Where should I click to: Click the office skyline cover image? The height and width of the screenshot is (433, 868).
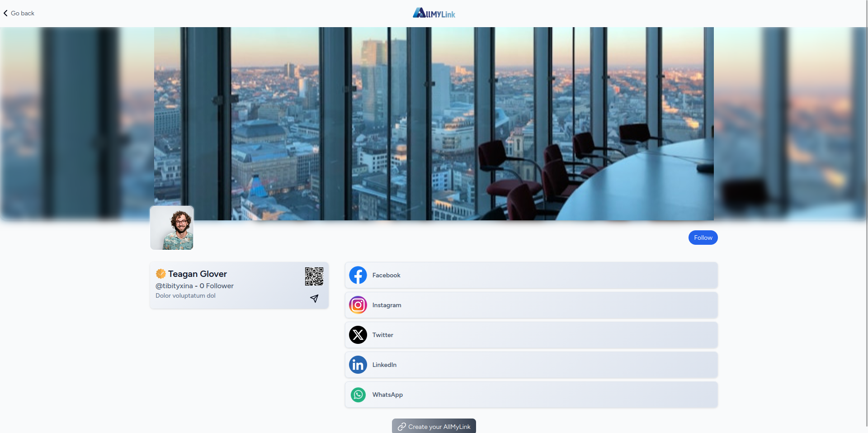pos(434,122)
